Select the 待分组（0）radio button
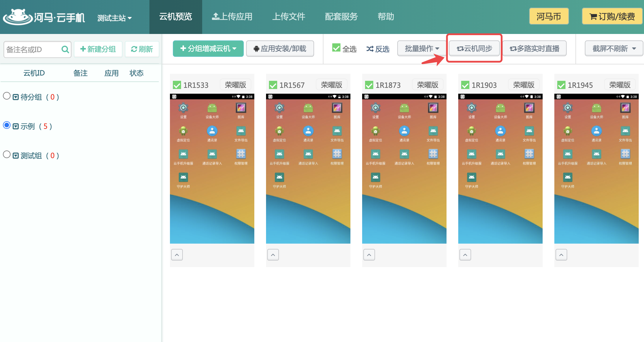Viewport: 644px width, 342px height. pos(7,96)
